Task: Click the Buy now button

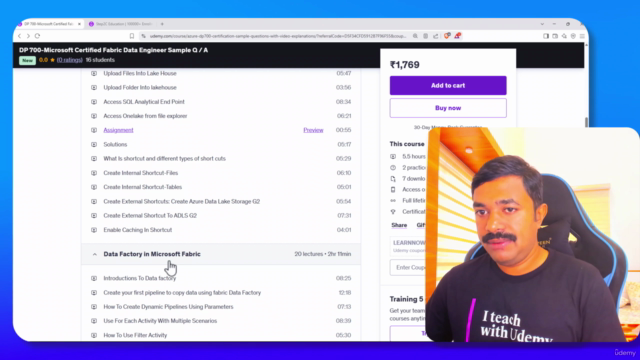Action: [x=448, y=108]
